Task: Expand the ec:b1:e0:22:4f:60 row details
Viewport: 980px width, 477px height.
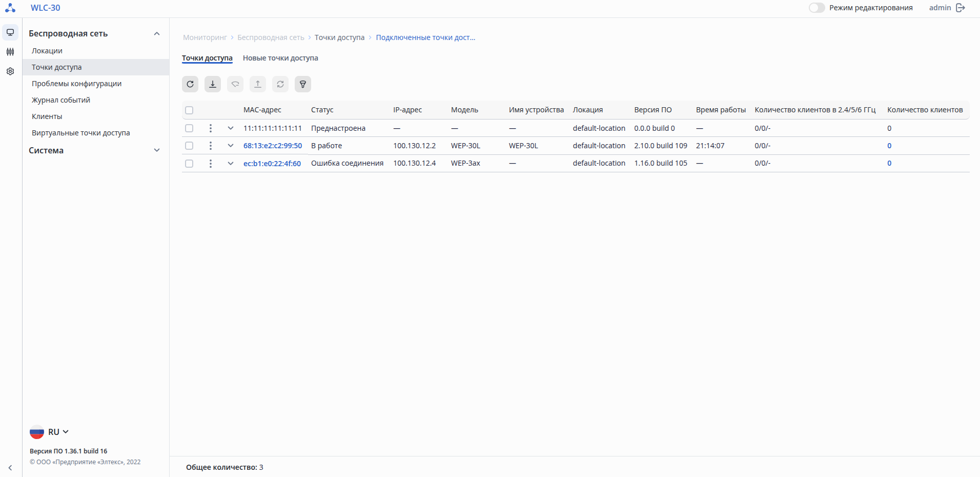Action: pyautogui.click(x=231, y=163)
